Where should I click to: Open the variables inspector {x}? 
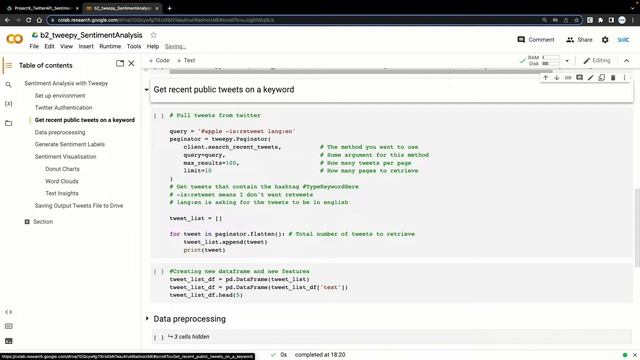point(9,104)
